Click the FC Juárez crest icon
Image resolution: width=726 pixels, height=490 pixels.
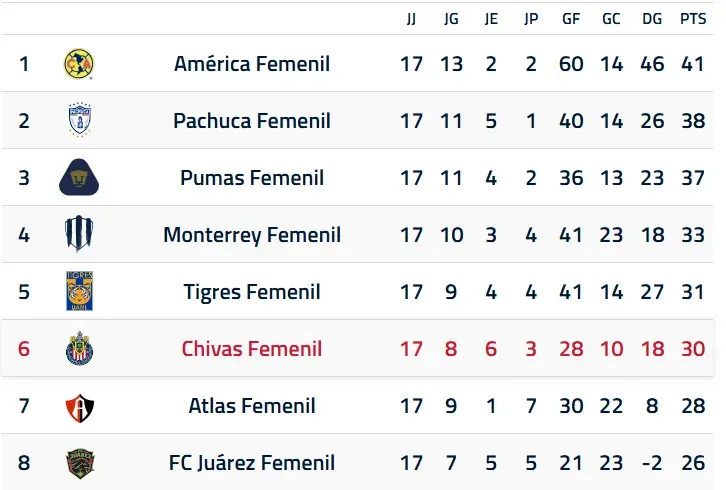coord(80,463)
